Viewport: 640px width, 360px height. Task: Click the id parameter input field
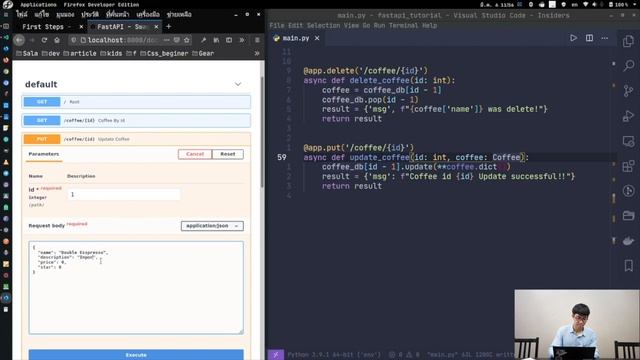coord(124,194)
